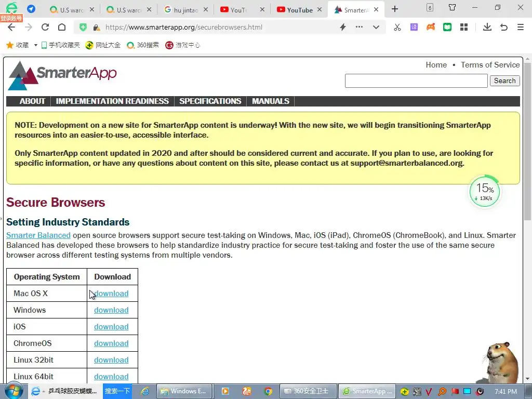Click into the site search text box

point(416,81)
